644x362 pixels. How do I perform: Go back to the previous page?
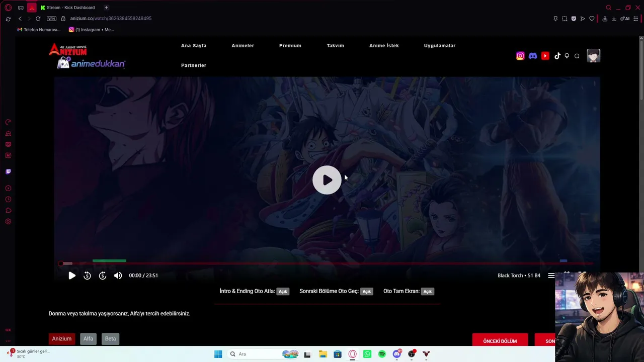[20, 19]
